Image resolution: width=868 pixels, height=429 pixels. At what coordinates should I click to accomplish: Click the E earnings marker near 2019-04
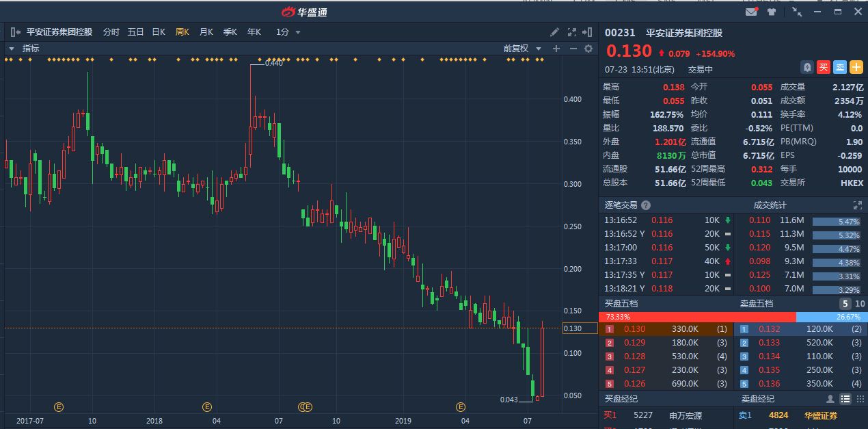[x=461, y=407]
